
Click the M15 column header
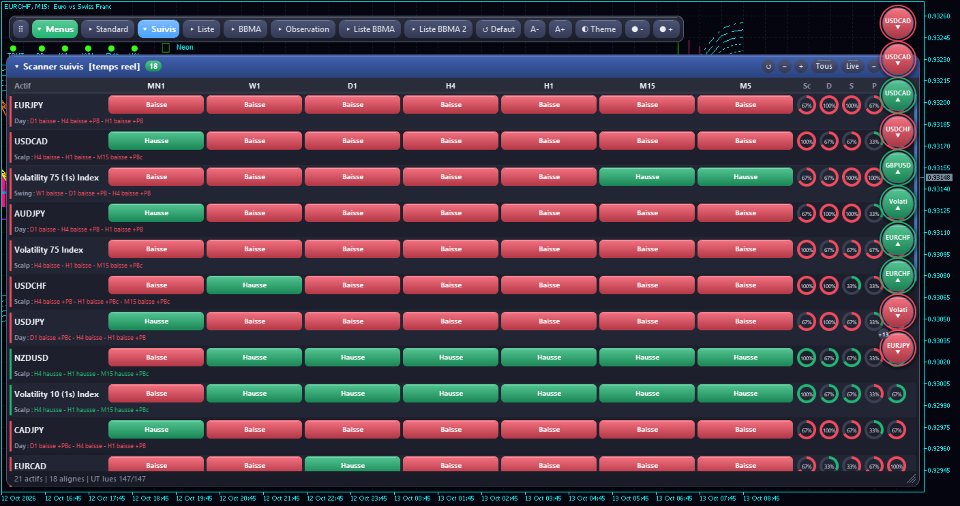[647, 86]
